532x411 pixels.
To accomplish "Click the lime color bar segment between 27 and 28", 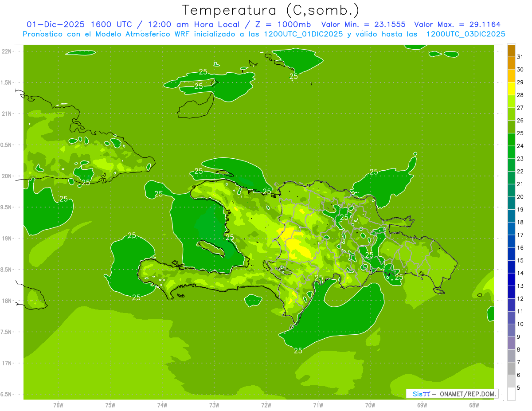I will click(x=511, y=102).
